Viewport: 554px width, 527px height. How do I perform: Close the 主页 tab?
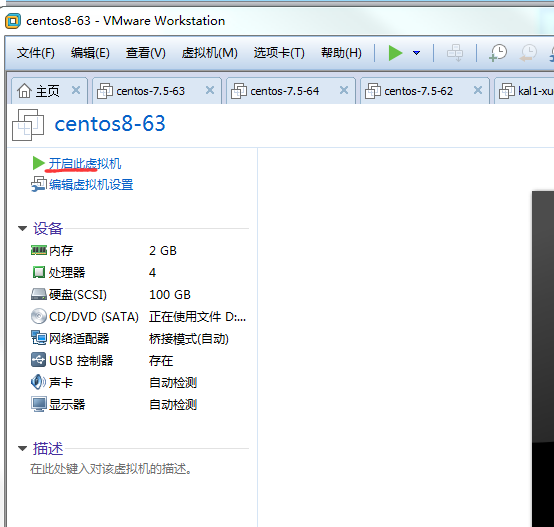pyautogui.click(x=76, y=90)
